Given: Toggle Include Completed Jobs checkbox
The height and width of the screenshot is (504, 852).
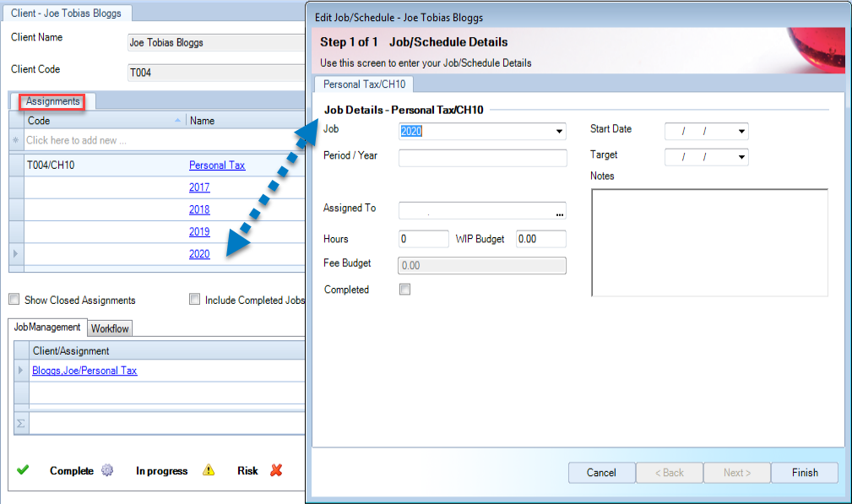Looking at the screenshot, I should 194,299.
